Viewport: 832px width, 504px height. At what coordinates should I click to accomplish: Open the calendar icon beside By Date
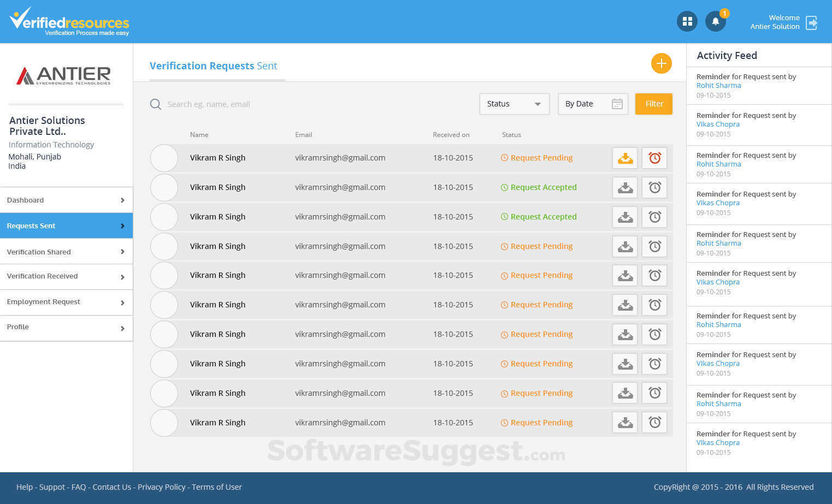point(617,104)
